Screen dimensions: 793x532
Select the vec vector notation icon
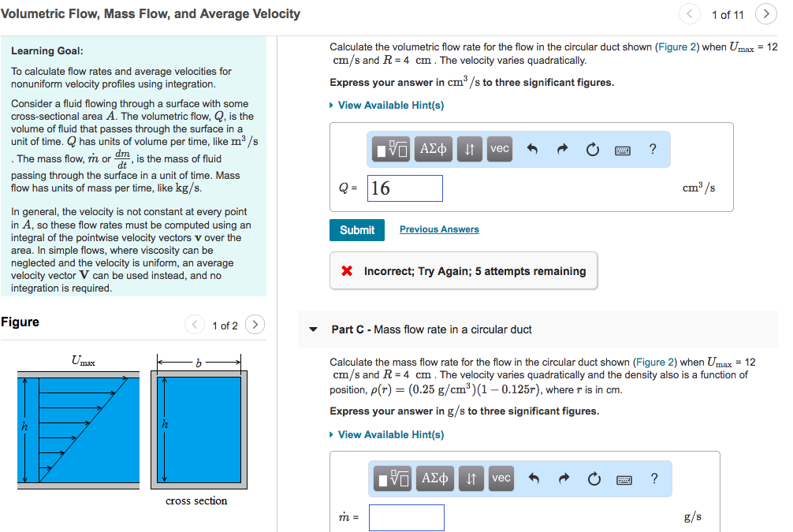click(x=499, y=149)
